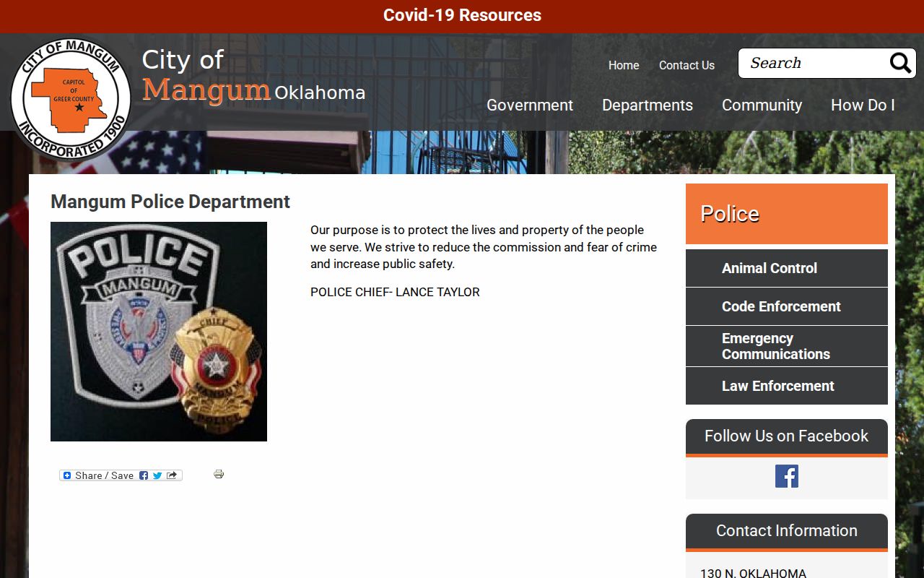Screen dimensions: 924x578
Task: Open the Community menu
Action: pyautogui.click(x=762, y=105)
